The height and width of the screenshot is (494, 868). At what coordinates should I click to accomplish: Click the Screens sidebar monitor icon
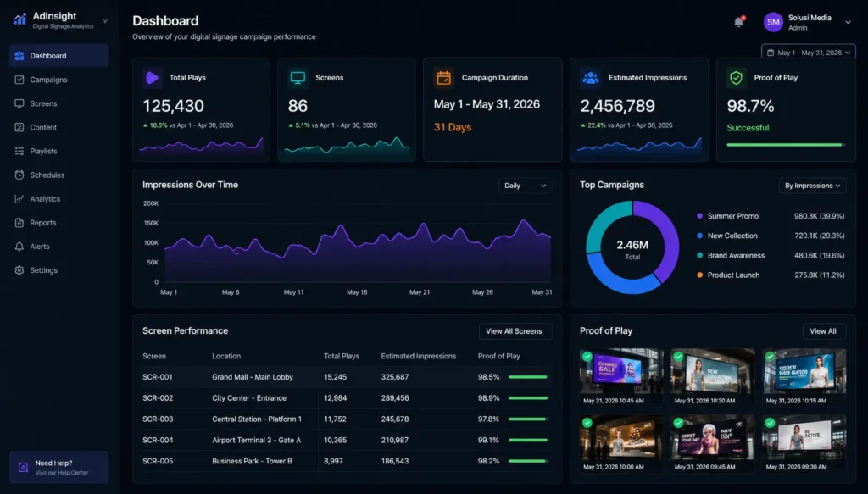19,103
